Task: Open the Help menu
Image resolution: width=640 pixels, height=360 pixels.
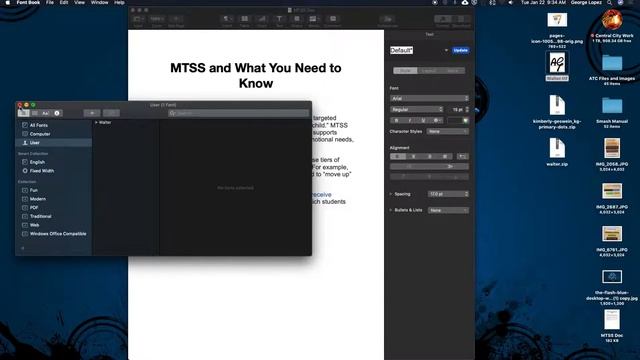Action: [x=119, y=2]
